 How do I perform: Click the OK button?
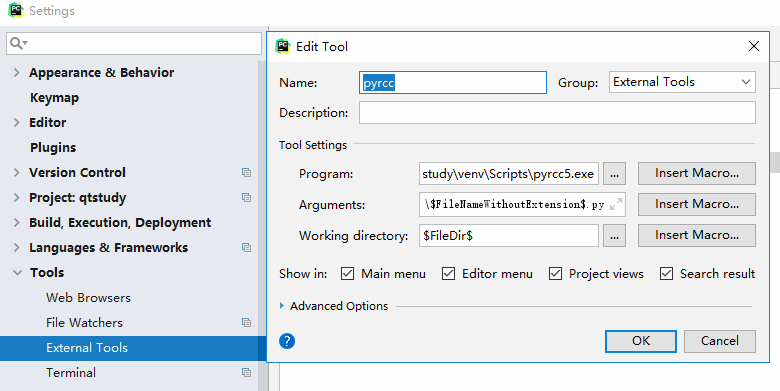pyautogui.click(x=641, y=341)
